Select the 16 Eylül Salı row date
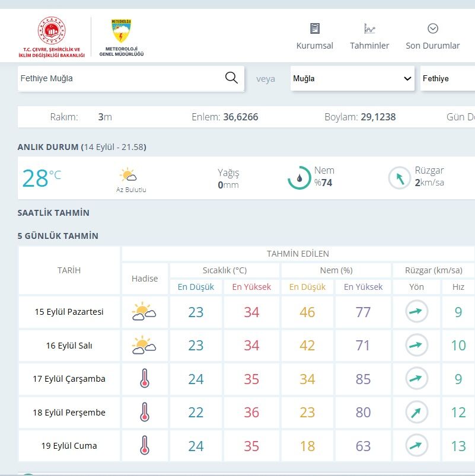This screenshot has height=476, width=475. (x=69, y=346)
